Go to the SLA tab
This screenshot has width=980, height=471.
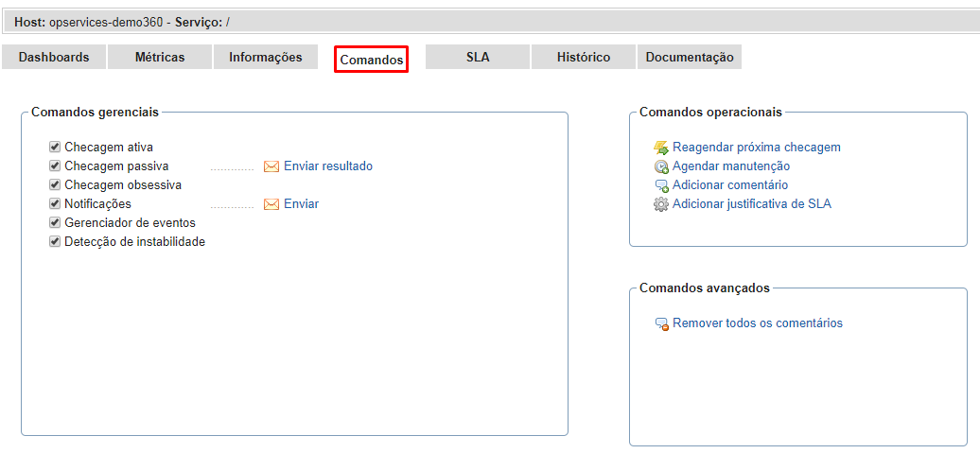tap(478, 57)
